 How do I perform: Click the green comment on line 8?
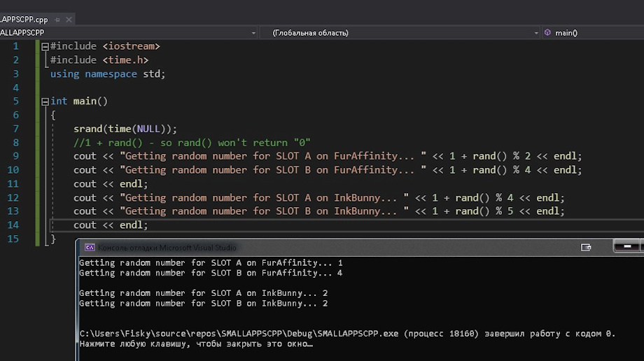[x=192, y=143]
